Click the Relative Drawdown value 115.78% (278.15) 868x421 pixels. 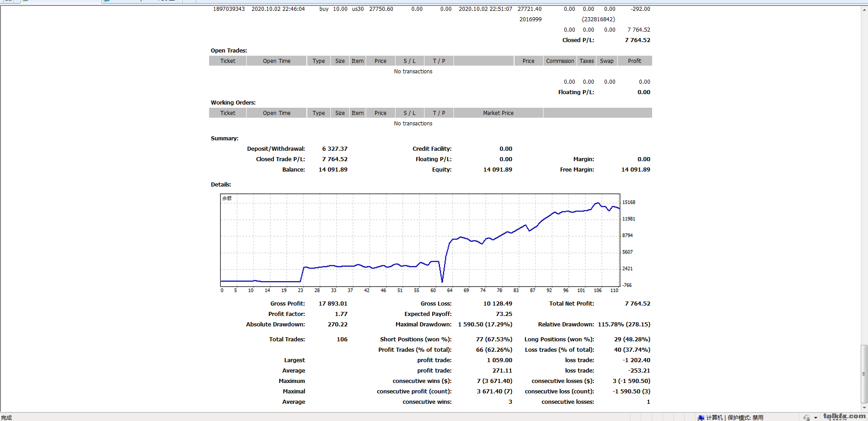pos(624,325)
